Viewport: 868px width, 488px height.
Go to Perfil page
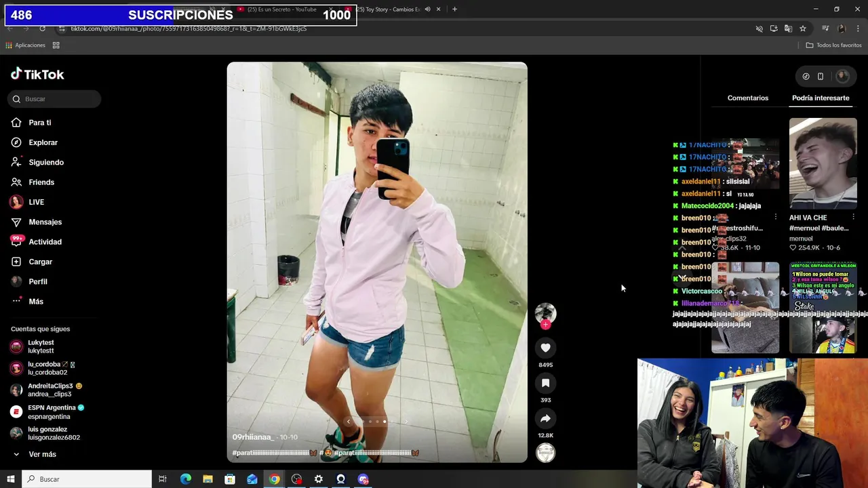click(29, 281)
